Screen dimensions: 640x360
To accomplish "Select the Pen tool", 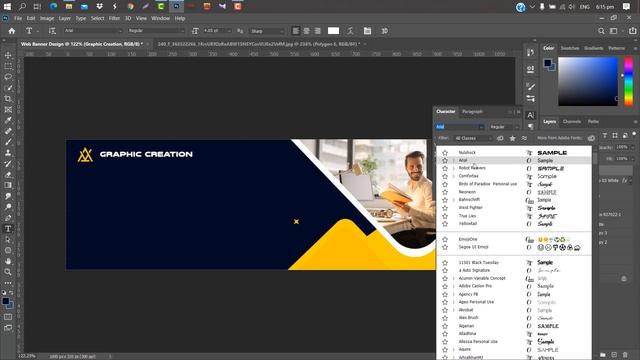I will pyautogui.click(x=8, y=218).
